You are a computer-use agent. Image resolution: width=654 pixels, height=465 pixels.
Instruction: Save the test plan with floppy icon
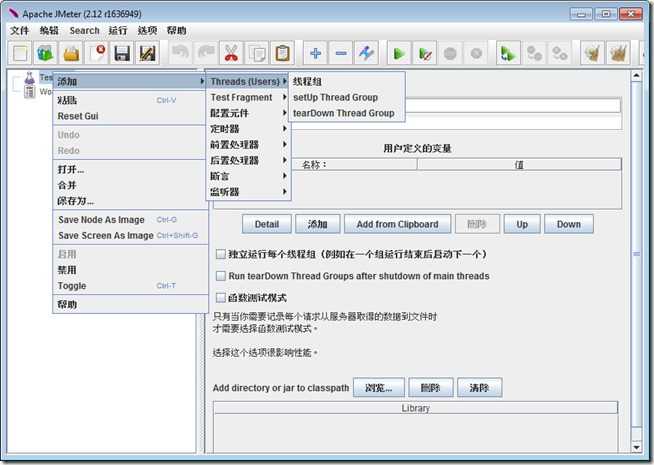pyautogui.click(x=122, y=53)
